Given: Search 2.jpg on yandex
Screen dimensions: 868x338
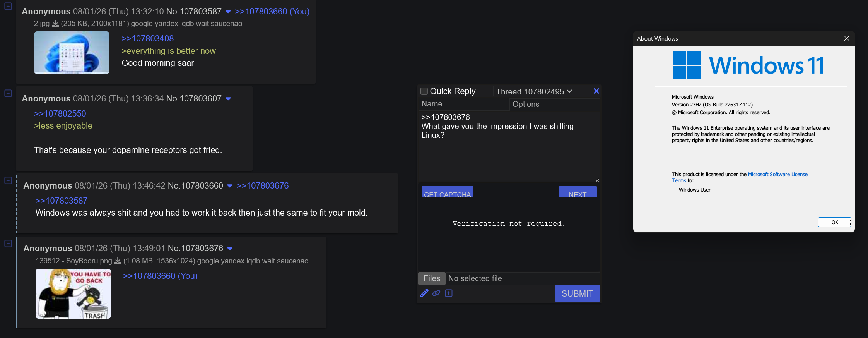Looking at the screenshot, I should click(166, 24).
